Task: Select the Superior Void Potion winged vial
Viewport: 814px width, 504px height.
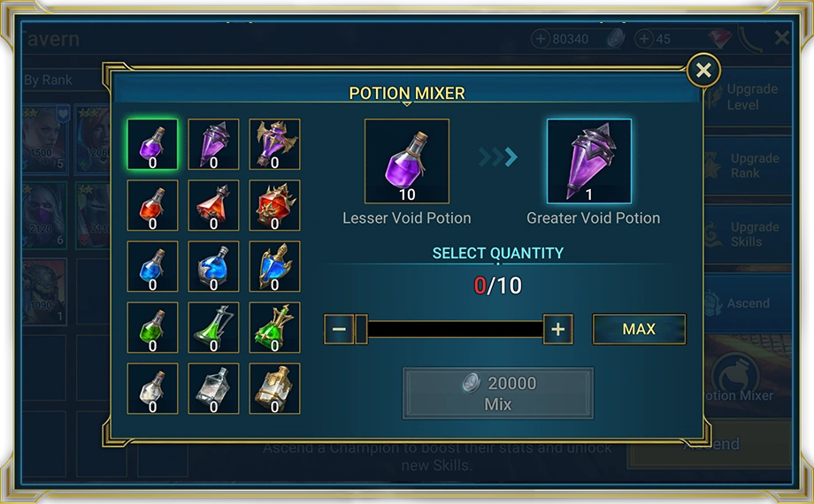Action: (x=274, y=144)
